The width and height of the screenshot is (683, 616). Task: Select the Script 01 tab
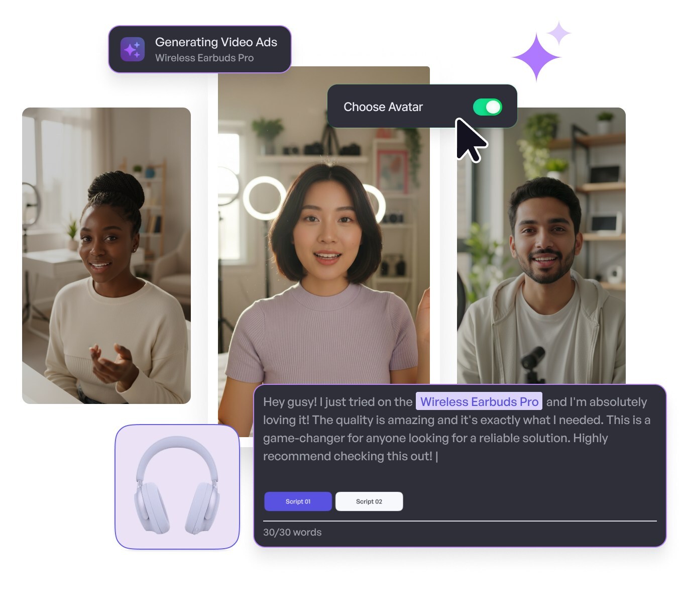point(298,501)
